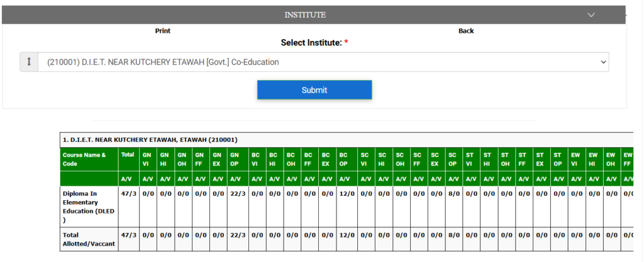The width and height of the screenshot is (644, 262).
Task: Select the BC OP column header
Action: [343, 159]
